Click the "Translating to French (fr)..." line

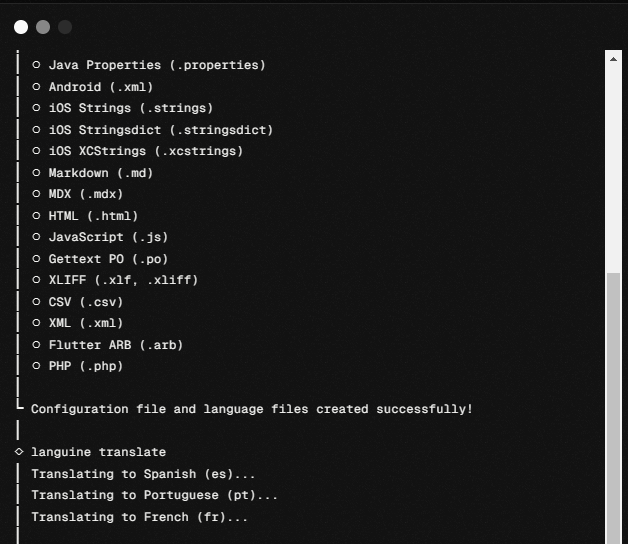click(x=139, y=517)
